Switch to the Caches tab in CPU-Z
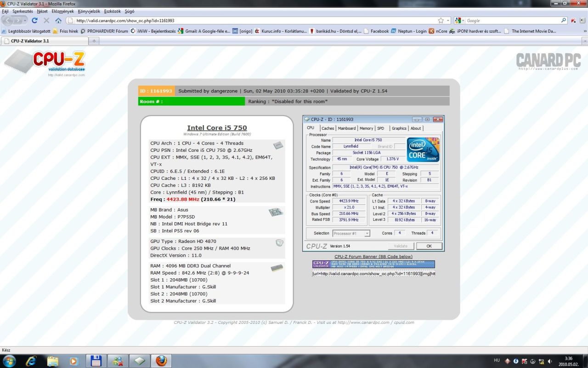The height and width of the screenshot is (368, 588). [x=328, y=128]
